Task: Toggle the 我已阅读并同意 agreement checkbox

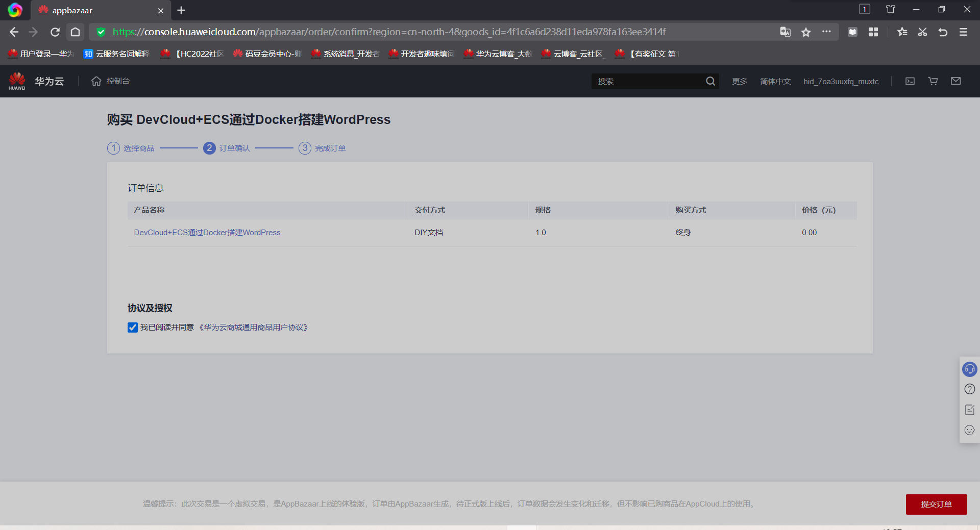Action: 133,327
